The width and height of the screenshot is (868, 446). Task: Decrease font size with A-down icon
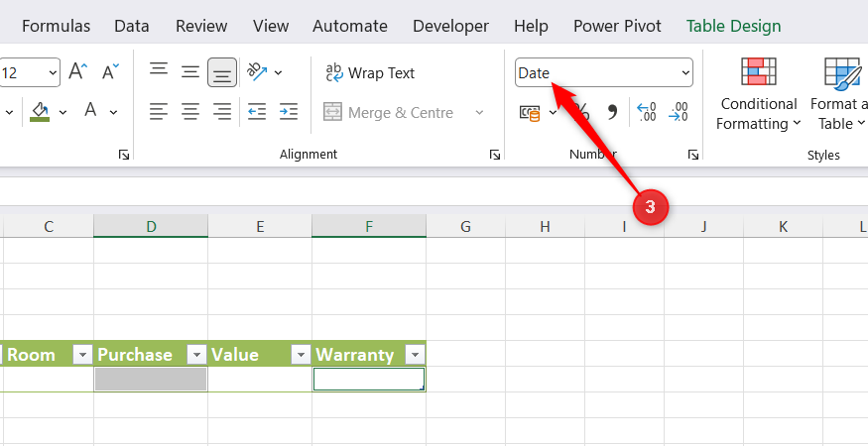(110, 72)
